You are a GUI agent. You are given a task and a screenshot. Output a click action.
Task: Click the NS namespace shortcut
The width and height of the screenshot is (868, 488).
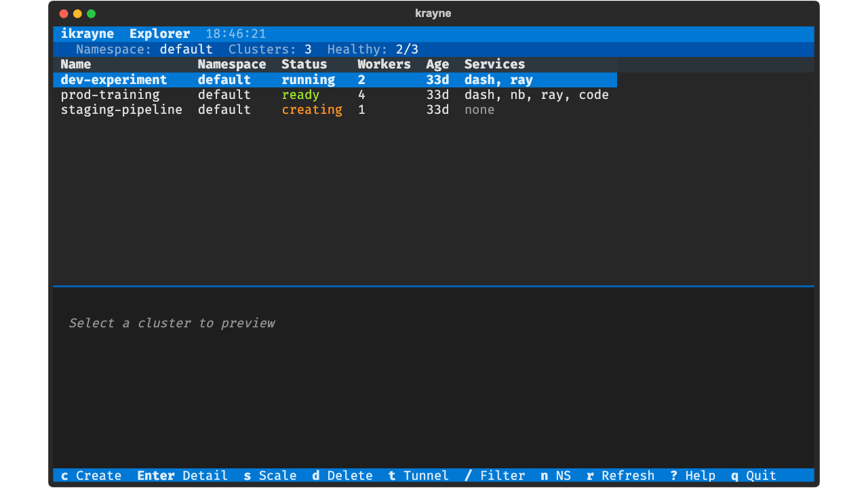point(556,476)
